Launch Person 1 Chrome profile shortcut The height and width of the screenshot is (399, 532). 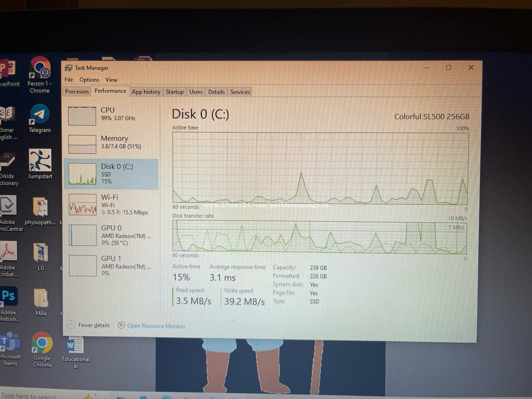click(40, 69)
